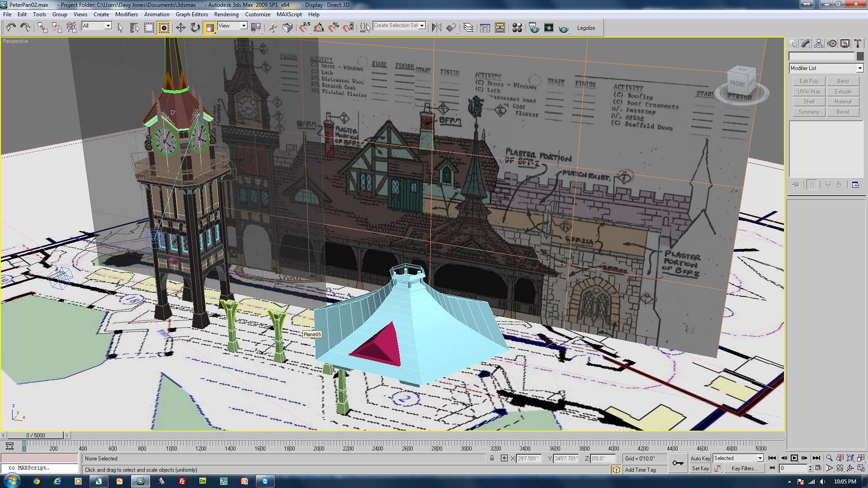
Task: Open the File menu
Action: pyautogui.click(x=7, y=14)
